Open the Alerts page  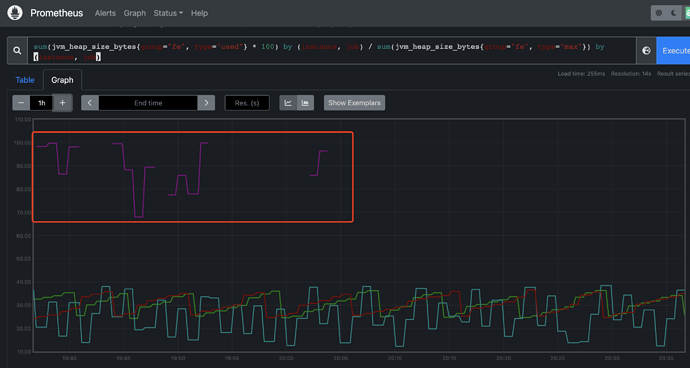click(x=105, y=13)
